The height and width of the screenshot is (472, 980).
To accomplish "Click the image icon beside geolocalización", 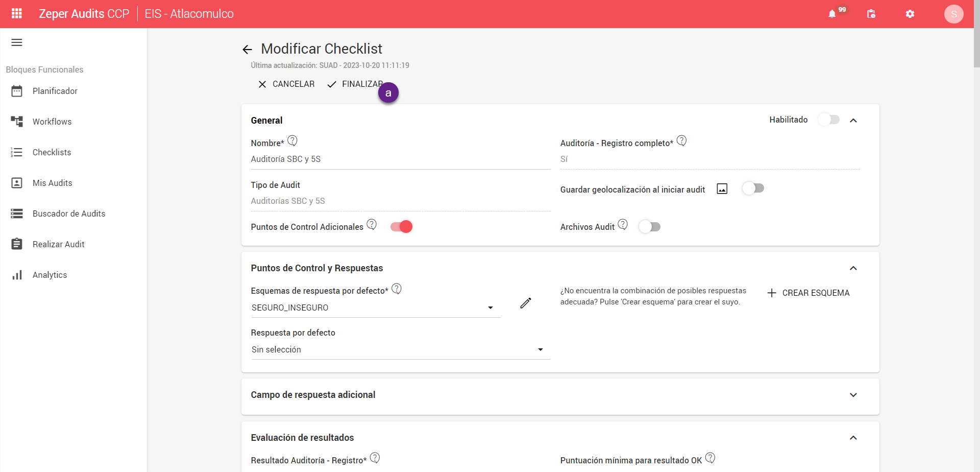I will 722,189.
